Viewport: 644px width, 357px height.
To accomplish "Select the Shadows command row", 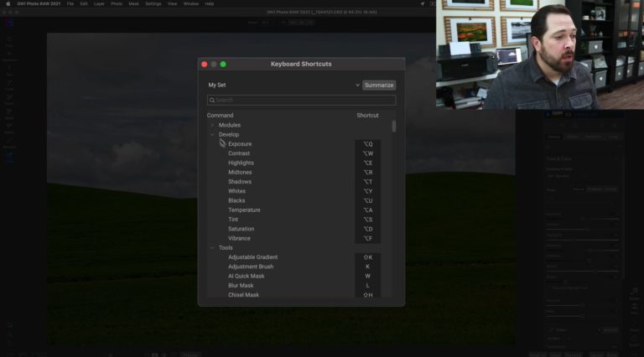I will (x=240, y=182).
